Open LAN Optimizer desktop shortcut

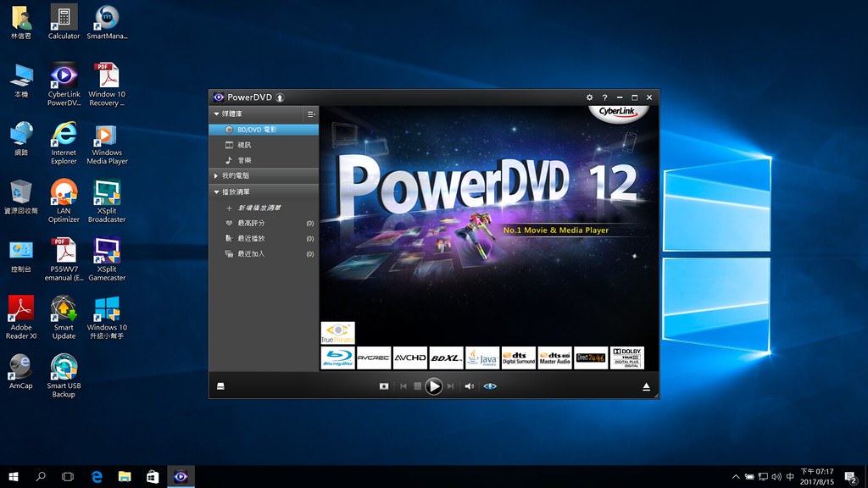[x=64, y=202]
